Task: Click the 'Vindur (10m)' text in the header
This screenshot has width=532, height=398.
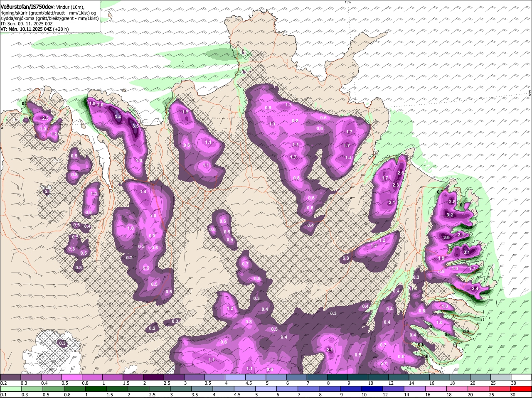Action: pos(70,7)
